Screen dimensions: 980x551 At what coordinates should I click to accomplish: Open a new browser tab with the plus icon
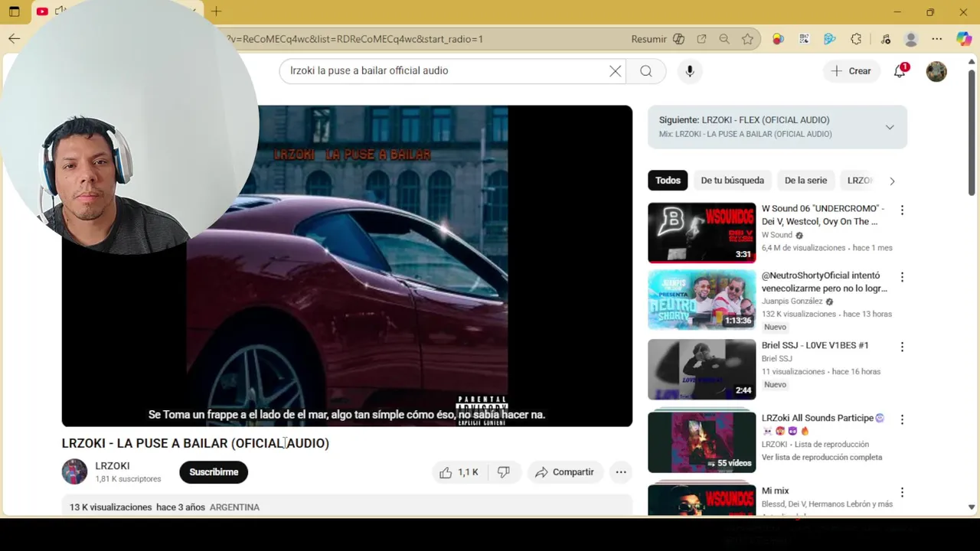217,11
